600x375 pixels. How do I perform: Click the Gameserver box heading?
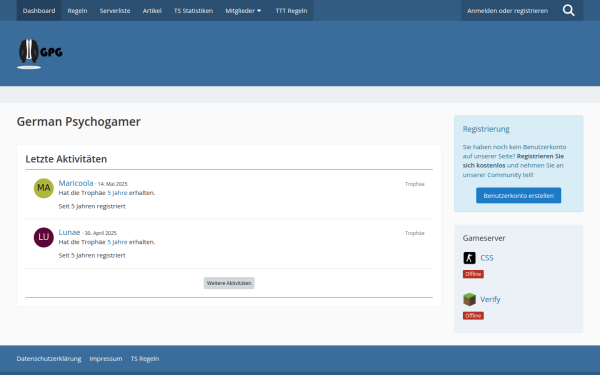[x=484, y=238]
